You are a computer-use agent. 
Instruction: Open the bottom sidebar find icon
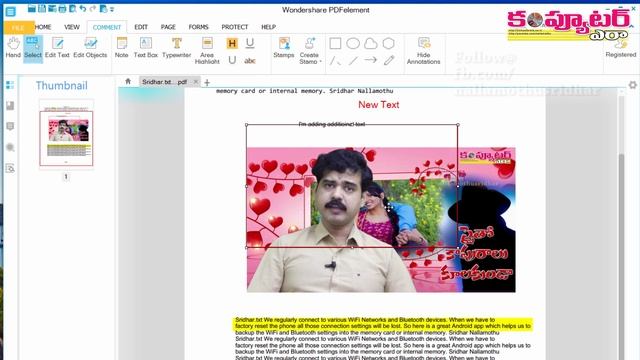point(10,168)
